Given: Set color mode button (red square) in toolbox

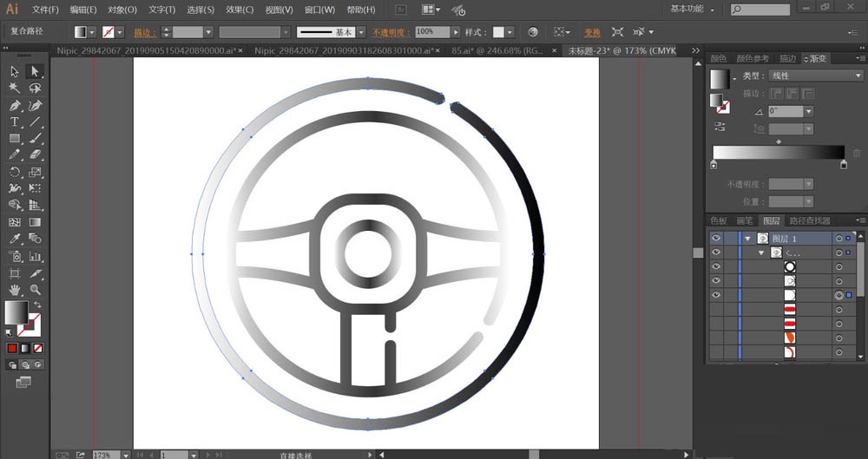Looking at the screenshot, I should click(x=12, y=348).
